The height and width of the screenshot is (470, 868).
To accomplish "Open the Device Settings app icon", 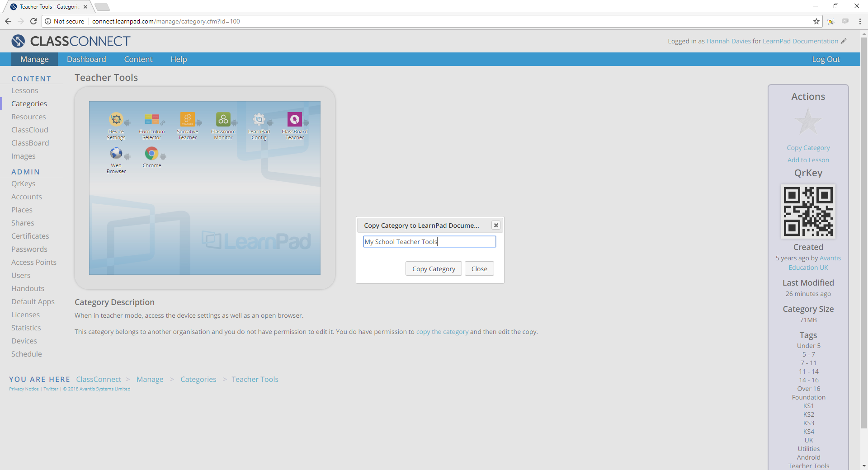I will pos(116,119).
